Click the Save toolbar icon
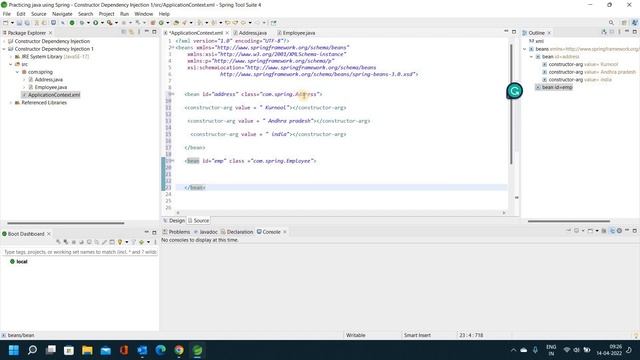The width and height of the screenshot is (640, 360). [x=19, y=23]
